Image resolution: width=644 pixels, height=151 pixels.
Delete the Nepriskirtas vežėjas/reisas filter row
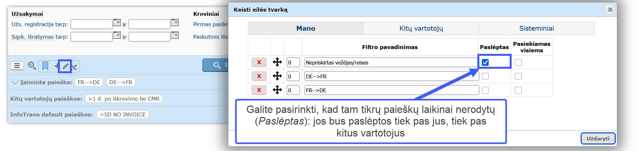coord(259,62)
